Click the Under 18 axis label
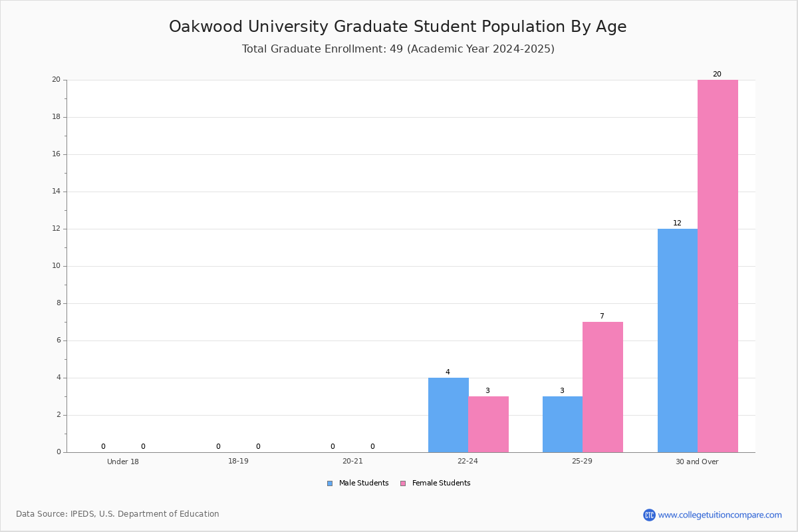Image resolution: width=798 pixels, height=532 pixels. pos(123,462)
